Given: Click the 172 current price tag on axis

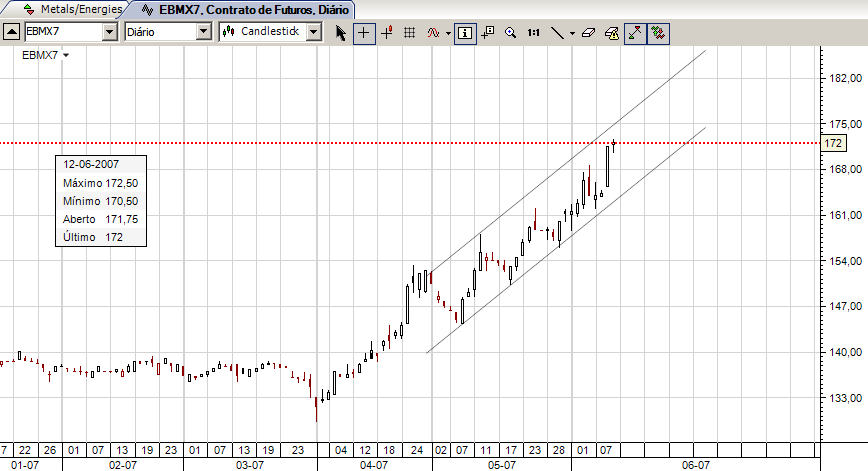Looking at the screenshot, I should click(833, 143).
